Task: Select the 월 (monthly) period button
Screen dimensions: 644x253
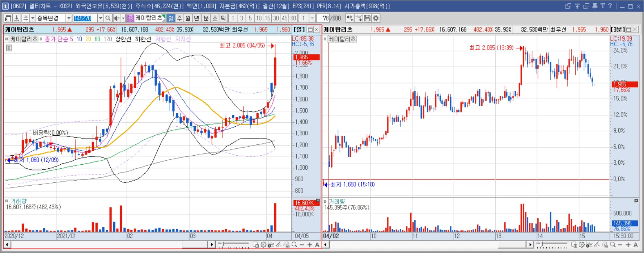Action: point(188,18)
